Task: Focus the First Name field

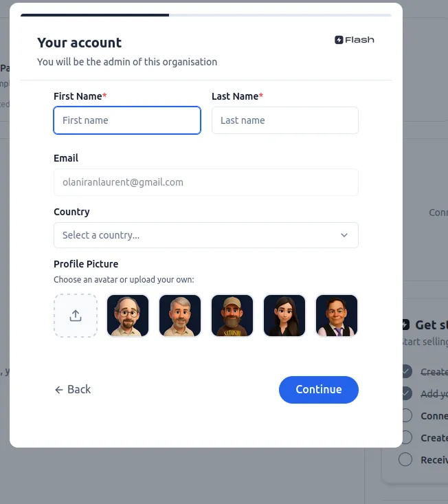Action: click(x=127, y=120)
